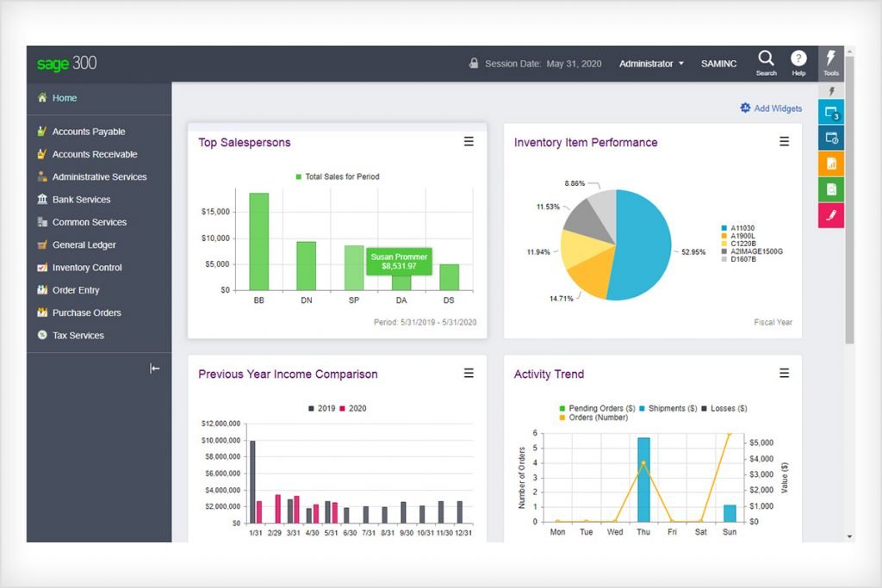This screenshot has width=882, height=588.
Task: Go to Home in the sidebar
Action: point(64,98)
